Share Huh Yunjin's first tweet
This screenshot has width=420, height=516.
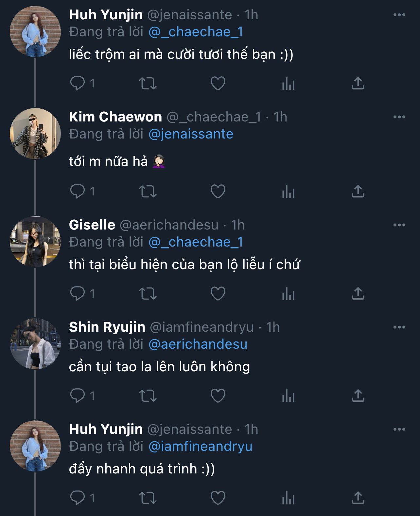pyautogui.click(x=358, y=83)
